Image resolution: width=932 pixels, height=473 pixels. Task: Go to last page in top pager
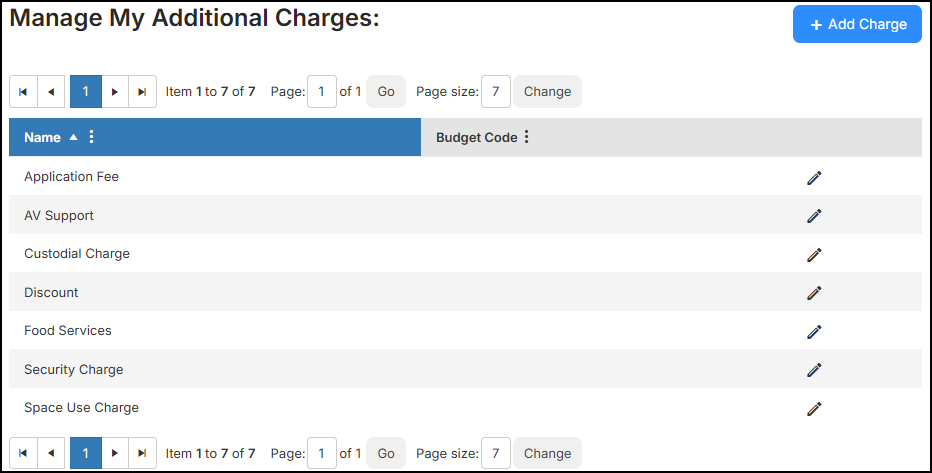tap(142, 92)
